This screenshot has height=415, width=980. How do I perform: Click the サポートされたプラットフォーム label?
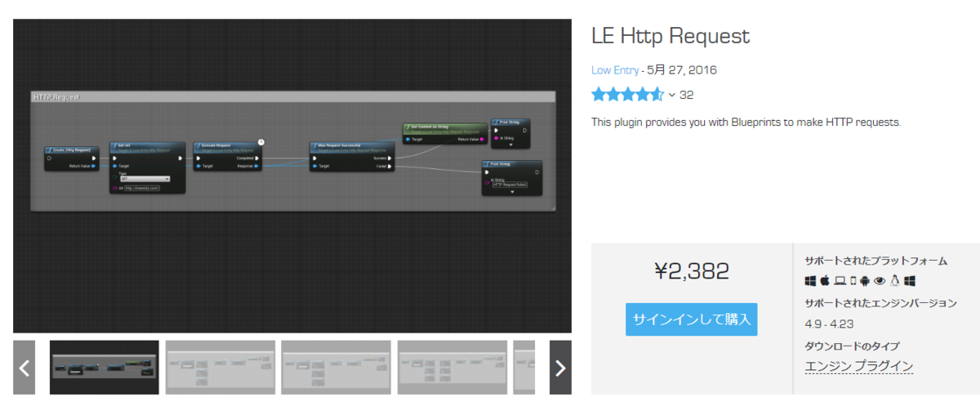[x=875, y=261]
